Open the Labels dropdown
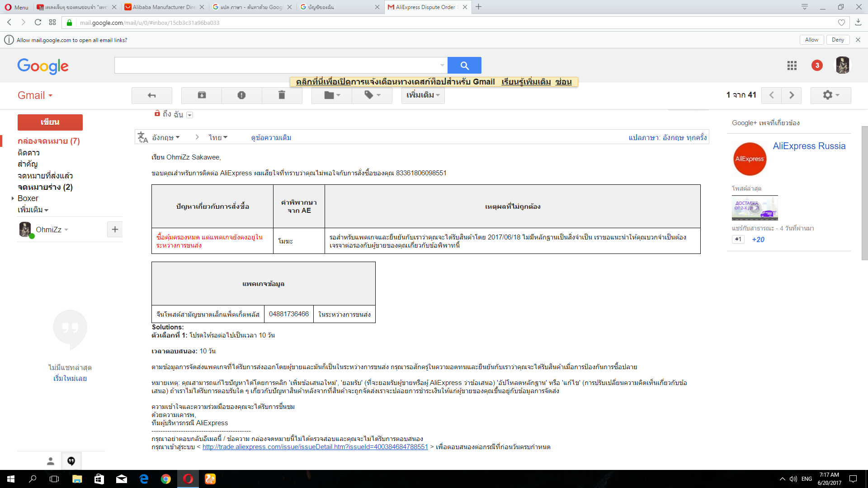This screenshot has width=868, height=488. pyautogui.click(x=372, y=95)
